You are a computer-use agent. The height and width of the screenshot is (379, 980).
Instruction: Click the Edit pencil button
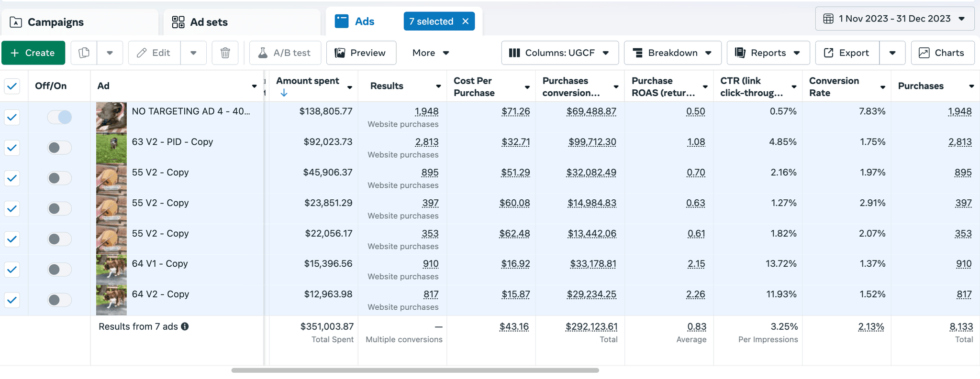coord(154,53)
